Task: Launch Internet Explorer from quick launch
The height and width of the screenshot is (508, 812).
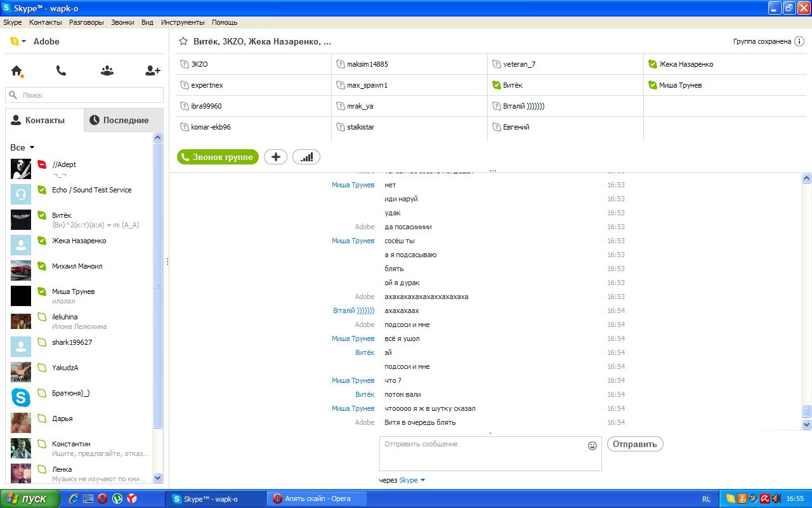Action: 73,498
